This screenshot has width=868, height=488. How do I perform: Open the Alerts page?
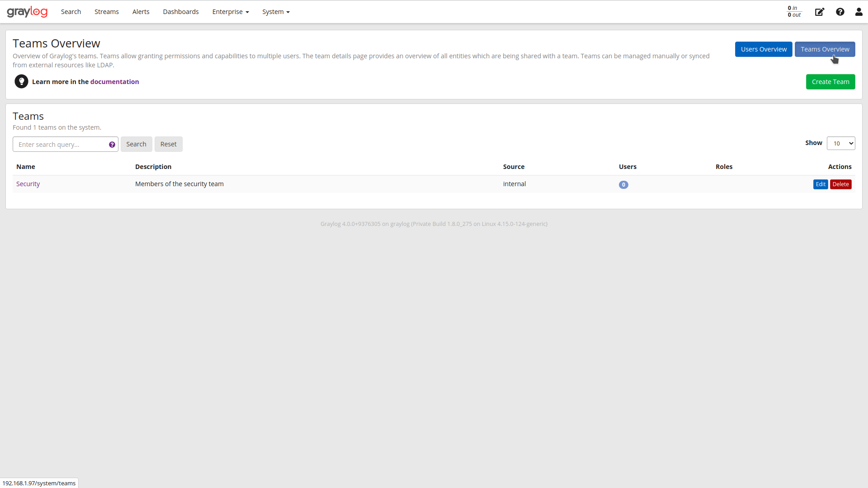[141, 12]
